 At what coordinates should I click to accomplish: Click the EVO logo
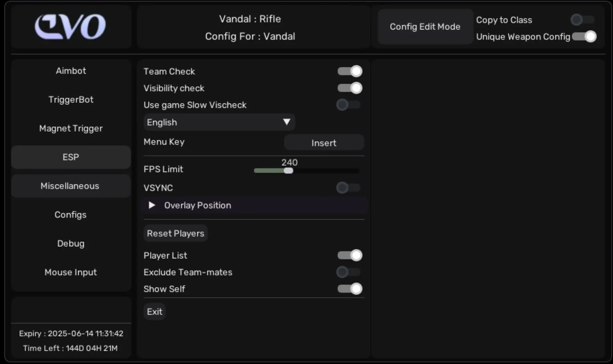pyautogui.click(x=71, y=27)
